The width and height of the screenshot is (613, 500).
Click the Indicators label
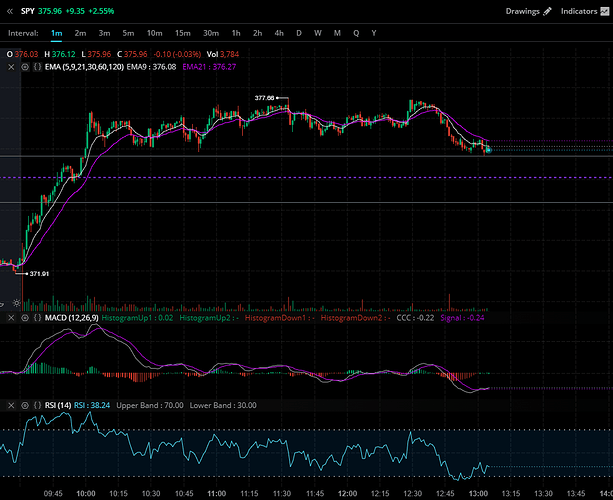[579, 11]
